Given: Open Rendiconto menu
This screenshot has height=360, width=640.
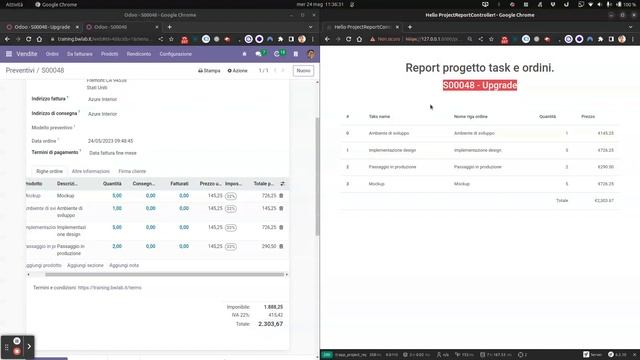Looking at the screenshot, I should (139, 54).
